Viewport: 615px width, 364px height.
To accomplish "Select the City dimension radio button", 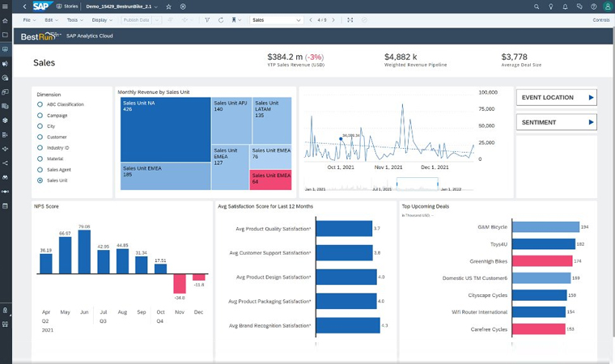I will [40, 126].
